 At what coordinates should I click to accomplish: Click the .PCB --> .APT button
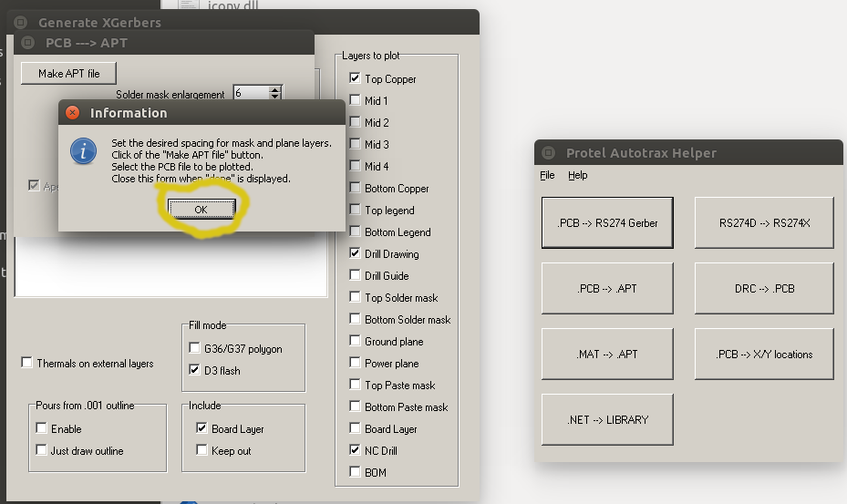(x=607, y=289)
